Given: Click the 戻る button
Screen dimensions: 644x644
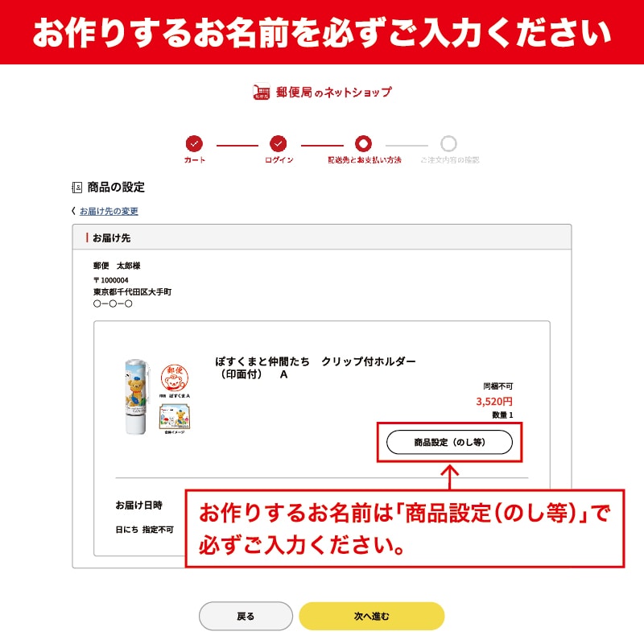Looking at the screenshot, I should 246,616.
